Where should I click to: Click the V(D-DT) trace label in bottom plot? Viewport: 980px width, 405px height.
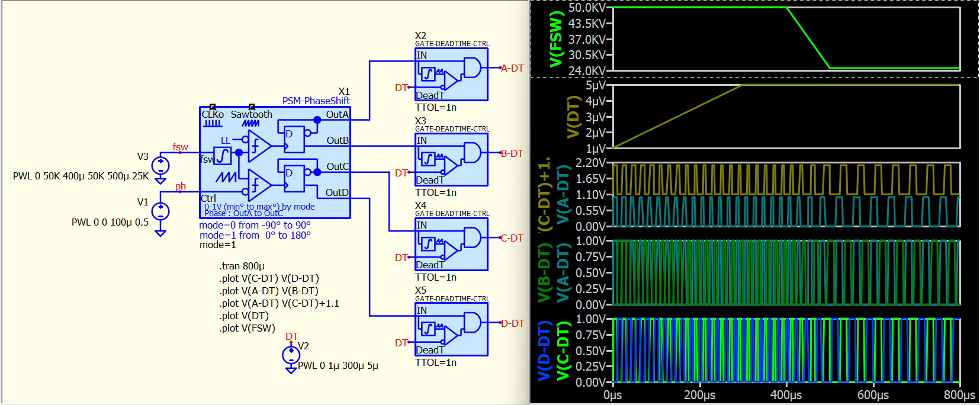(544, 351)
